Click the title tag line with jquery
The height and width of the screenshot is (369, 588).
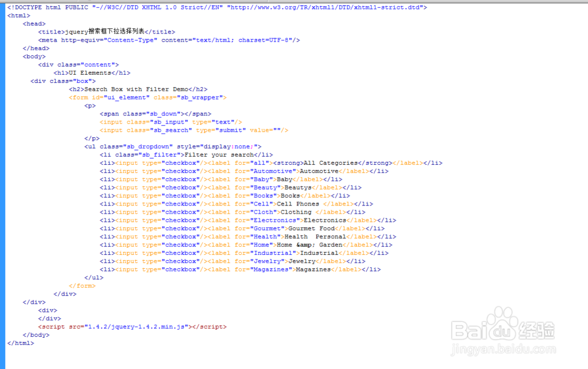(106, 32)
